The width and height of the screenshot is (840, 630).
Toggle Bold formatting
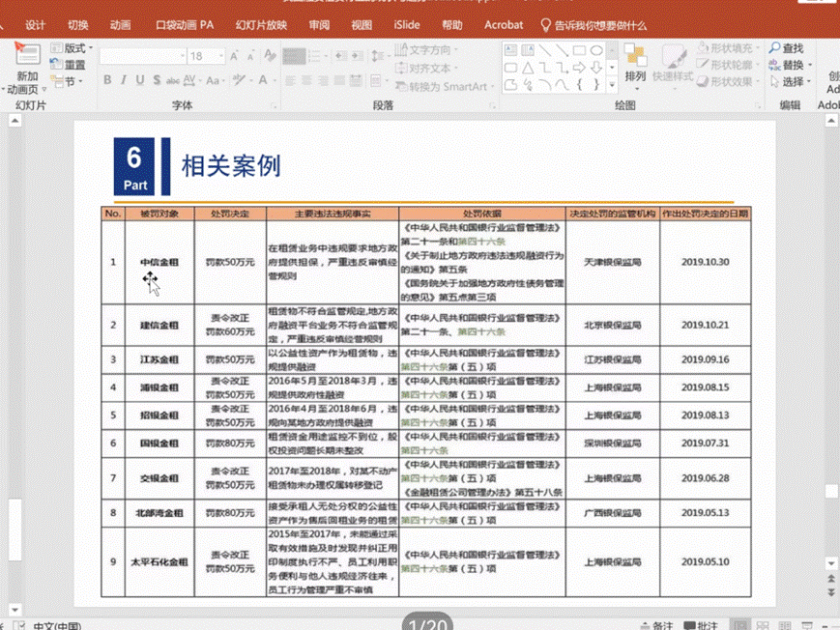pyautogui.click(x=107, y=81)
